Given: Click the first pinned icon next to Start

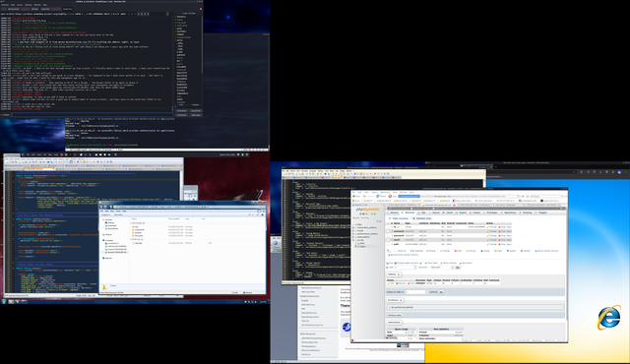Looking at the screenshot, I should 11,302.
